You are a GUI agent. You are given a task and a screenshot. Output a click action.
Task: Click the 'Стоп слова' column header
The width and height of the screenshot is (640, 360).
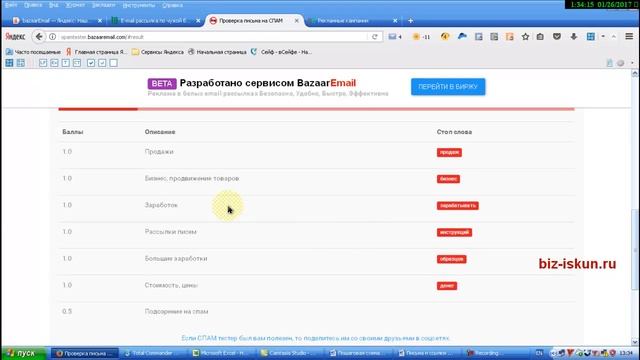454,132
